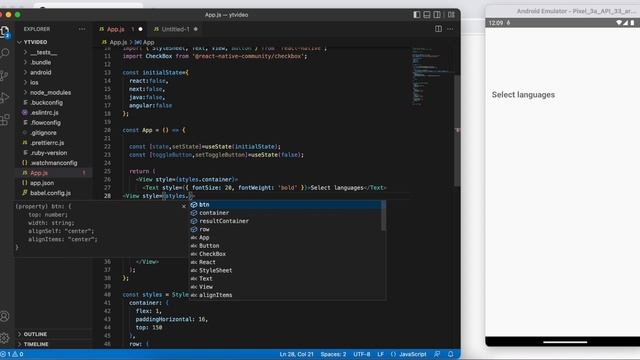The height and width of the screenshot is (360, 640).
Task: Toggle secondary side bar layout icon
Action: tap(437, 15)
